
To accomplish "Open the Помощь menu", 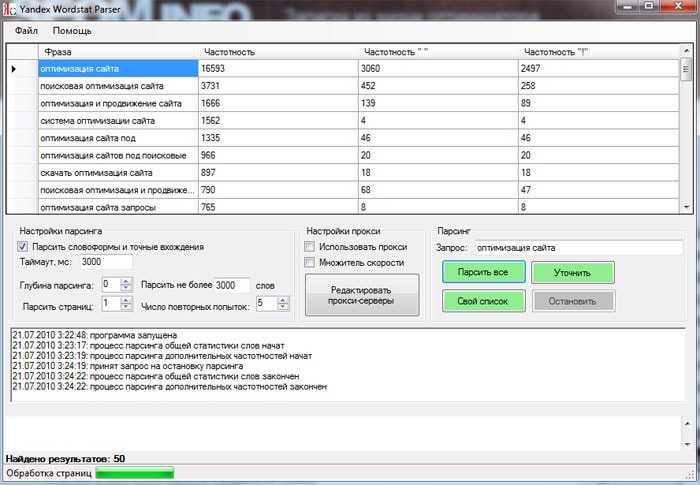I will (72, 31).
